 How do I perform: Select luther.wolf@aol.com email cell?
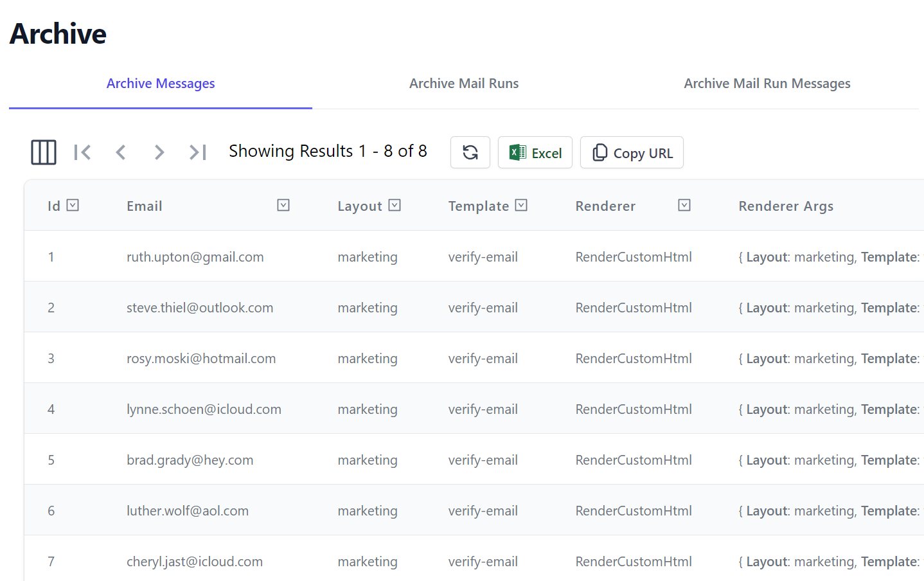[x=188, y=511]
